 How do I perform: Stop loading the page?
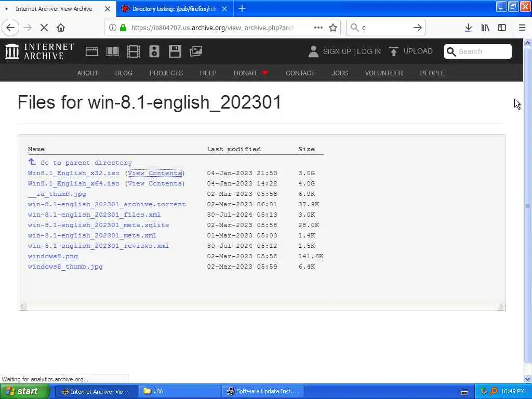(44, 28)
